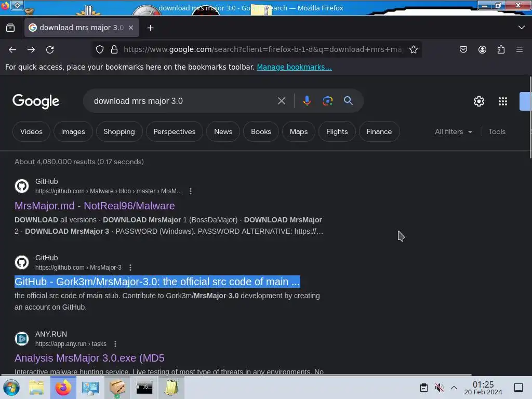Open the terminal from the taskbar
This screenshot has height=399, width=532.
click(x=144, y=388)
